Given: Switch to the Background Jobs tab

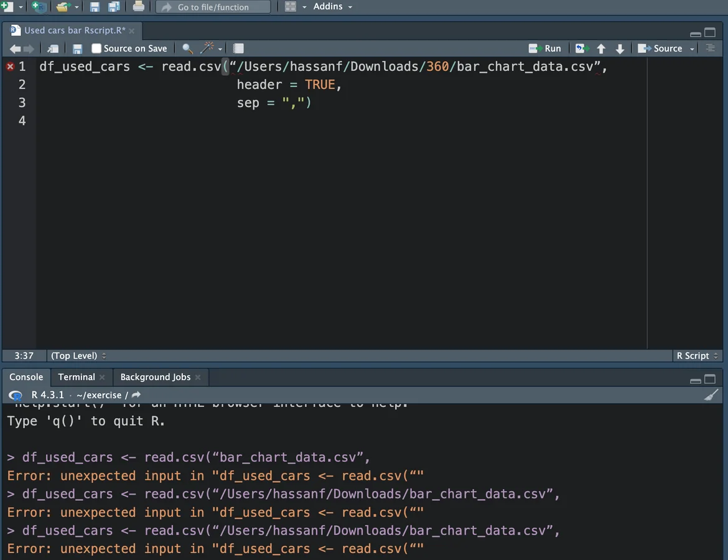Looking at the screenshot, I should [x=155, y=377].
